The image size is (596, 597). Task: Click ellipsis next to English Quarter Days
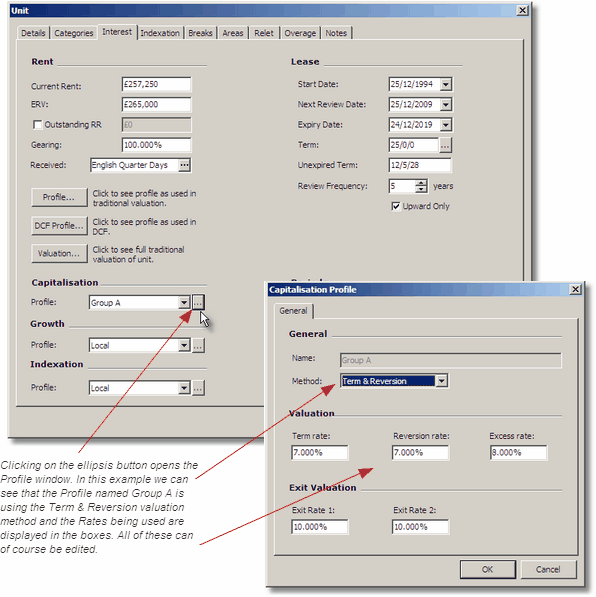click(x=184, y=165)
